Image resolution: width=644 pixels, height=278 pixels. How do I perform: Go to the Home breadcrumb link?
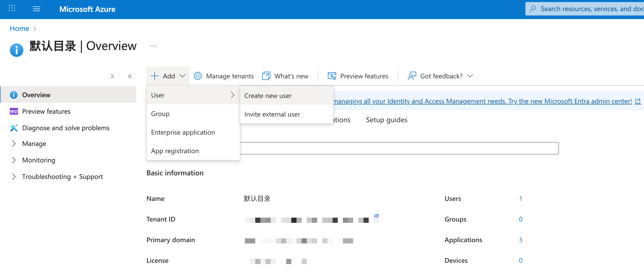pyautogui.click(x=19, y=28)
